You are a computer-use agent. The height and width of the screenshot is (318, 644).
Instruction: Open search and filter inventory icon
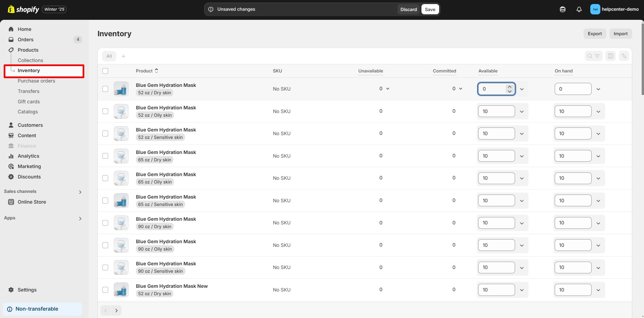[593, 56]
